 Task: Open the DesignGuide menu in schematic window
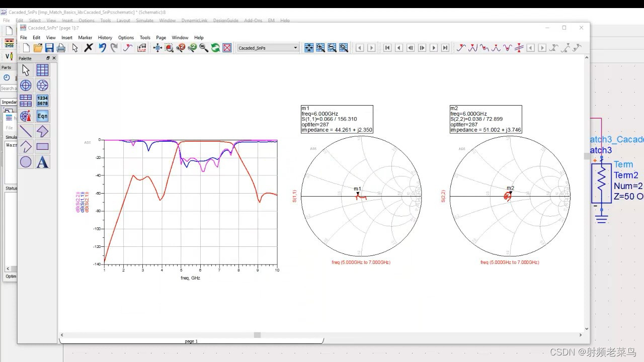click(x=225, y=21)
